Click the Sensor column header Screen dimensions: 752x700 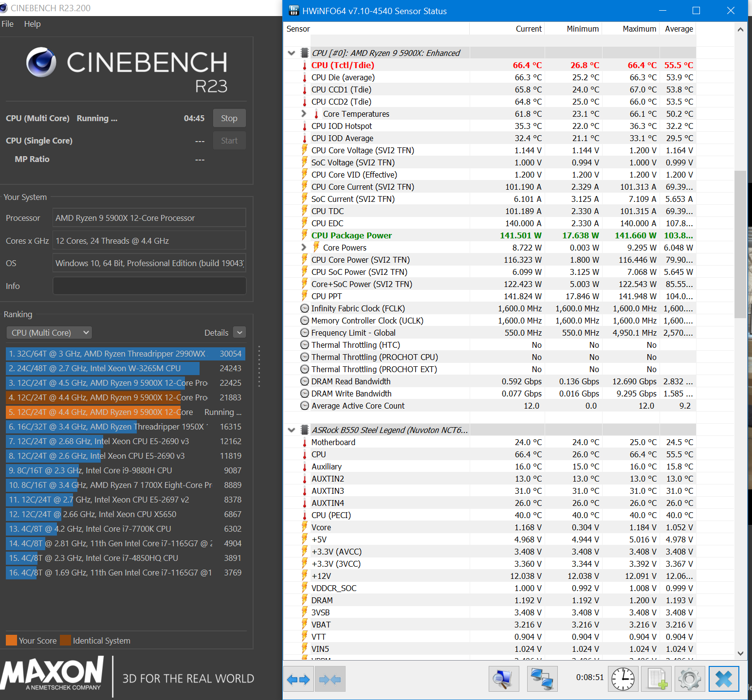(x=376, y=29)
